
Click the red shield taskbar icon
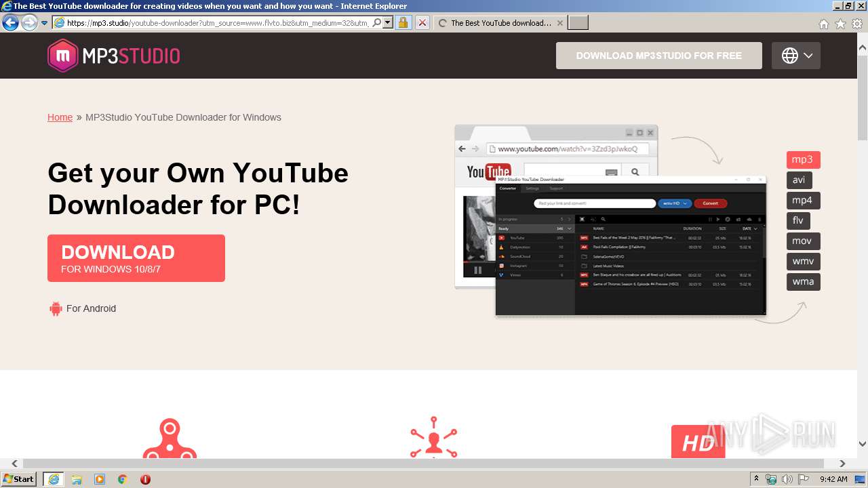pos(145,479)
